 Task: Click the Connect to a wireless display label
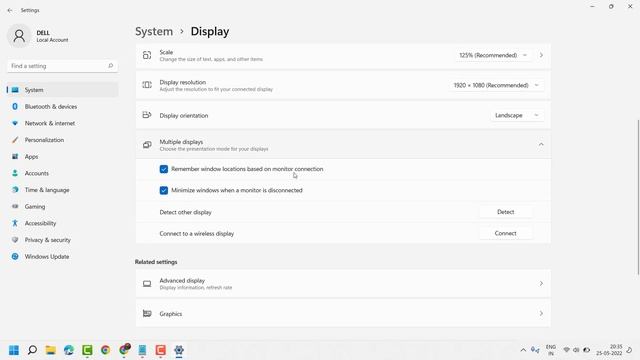coord(197,233)
